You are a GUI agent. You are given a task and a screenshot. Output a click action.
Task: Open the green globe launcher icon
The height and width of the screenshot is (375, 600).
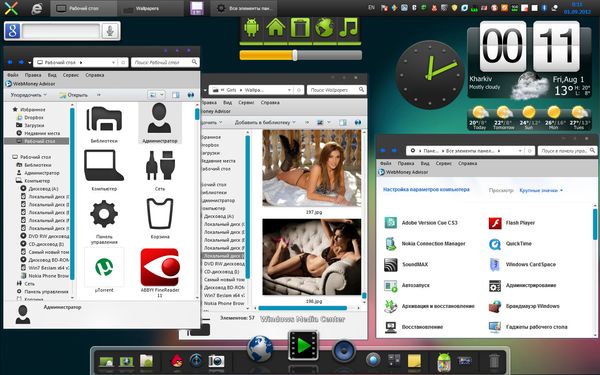324,28
